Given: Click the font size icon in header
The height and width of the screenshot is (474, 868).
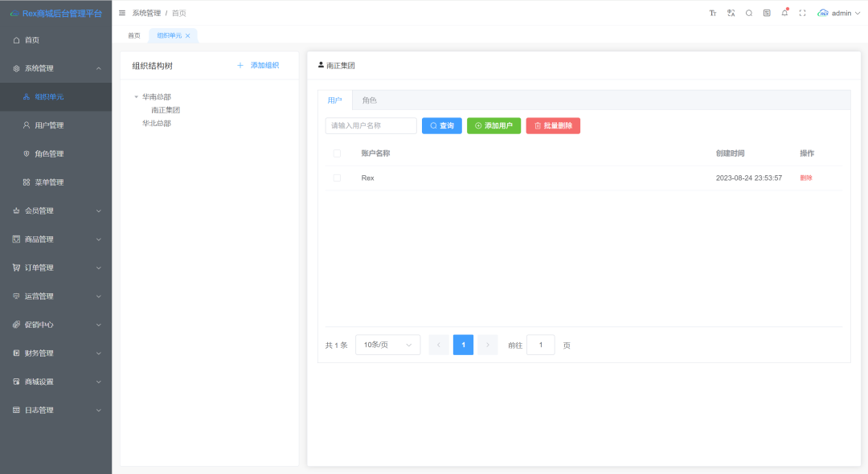Looking at the screenshot, I should click(x=712, y=13).
